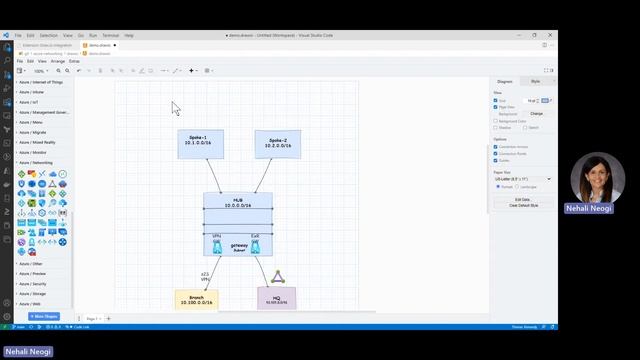Click the grid color swatch
Image resolution: width=640 pixels, height=360 pixels.
click(x=545, y=100)
